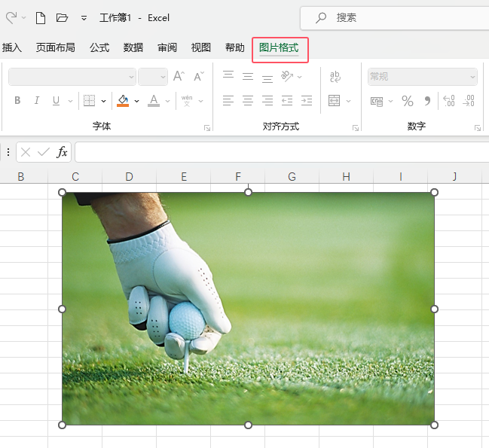Open Font group dialog launcher
The width and height of the screenshot is (489, 448).
207,128
